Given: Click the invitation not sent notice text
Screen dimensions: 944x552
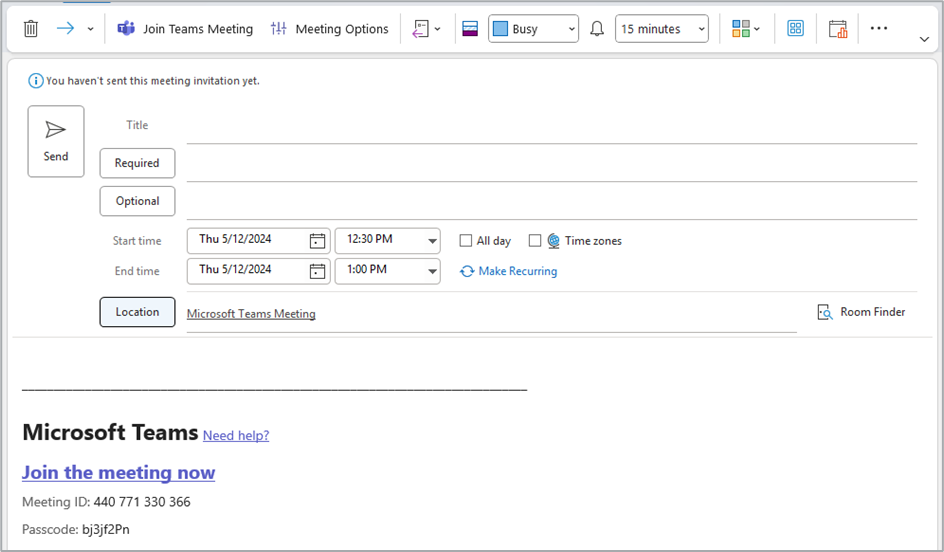Looking at the screenshot, I should pyautogui.click(x=153, y=81).
